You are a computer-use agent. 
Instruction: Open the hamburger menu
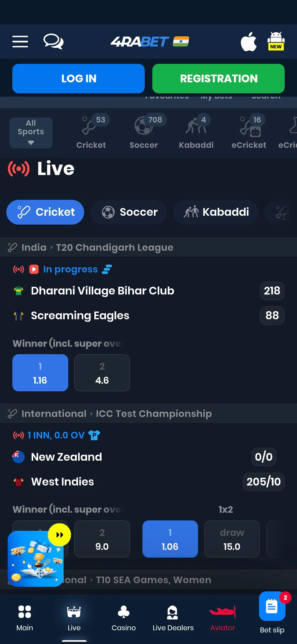20,42
